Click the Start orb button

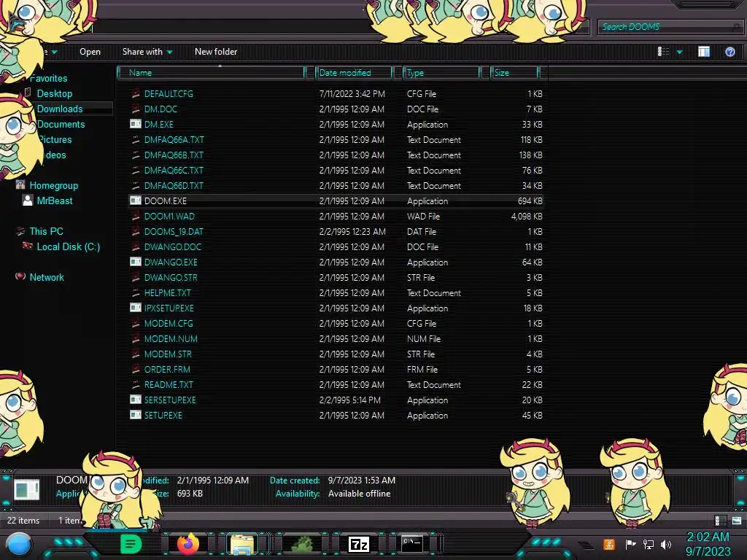point(19,544)
